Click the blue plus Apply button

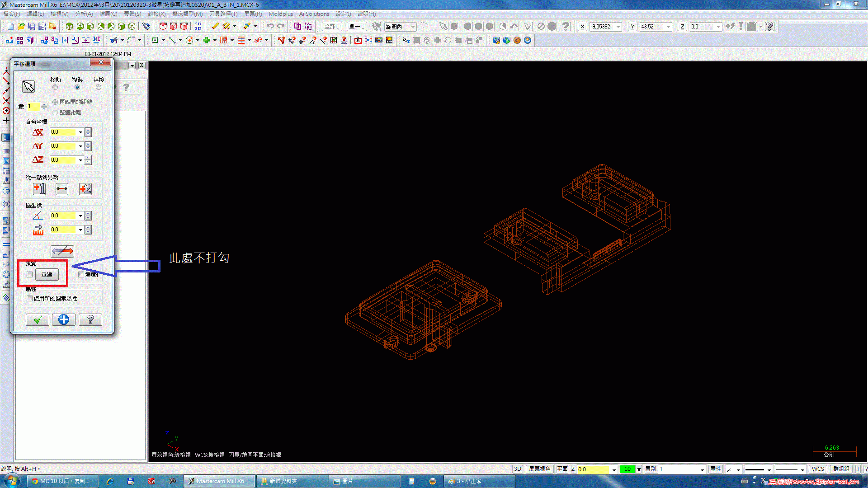click(64, 320)
